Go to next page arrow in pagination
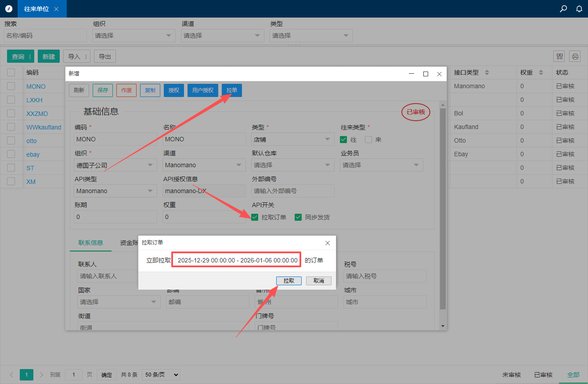The image size is (588, 384). [42, 375]
